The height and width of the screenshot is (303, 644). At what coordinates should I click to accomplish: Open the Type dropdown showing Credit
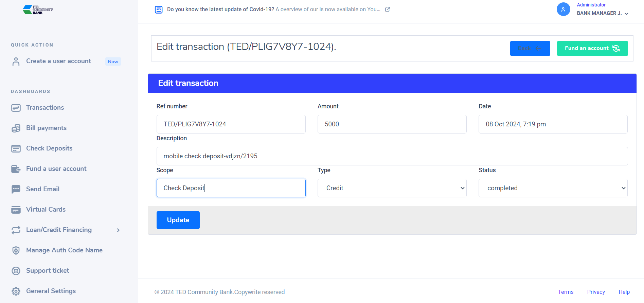[x=392, y=188]
